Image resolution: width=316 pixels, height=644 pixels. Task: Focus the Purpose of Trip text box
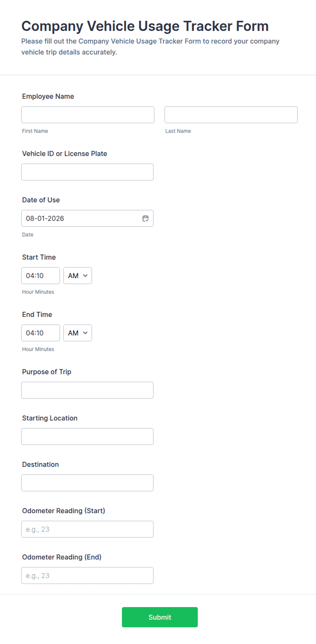87,390
